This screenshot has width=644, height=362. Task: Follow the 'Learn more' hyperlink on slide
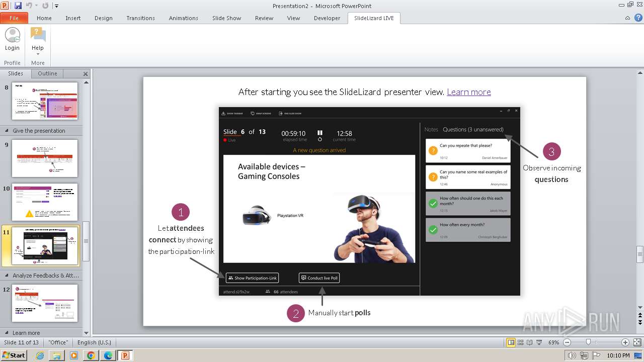(469, 92)
